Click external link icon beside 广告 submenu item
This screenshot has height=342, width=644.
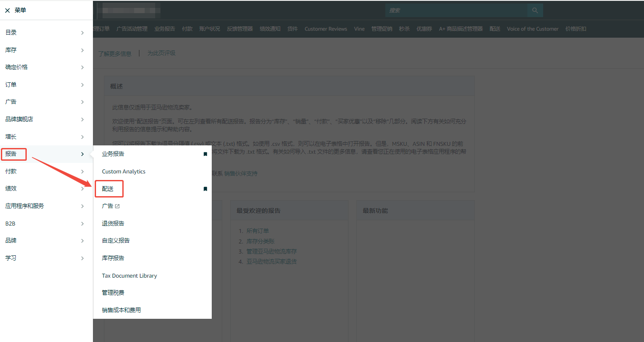(117, 206)
